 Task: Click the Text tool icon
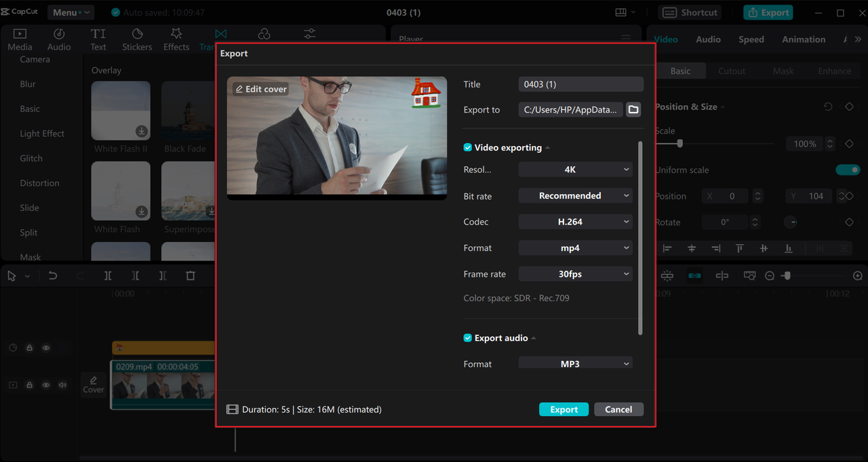(98, 39)
